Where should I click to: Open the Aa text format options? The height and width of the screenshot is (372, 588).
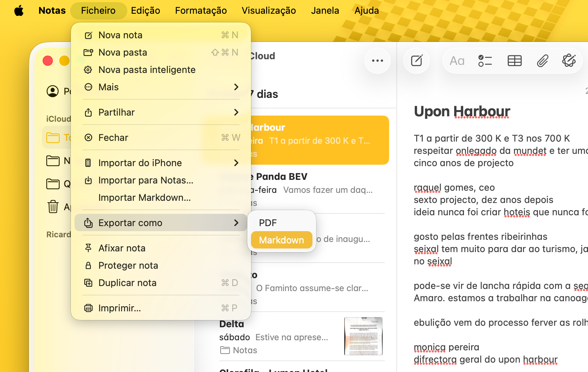457,61
